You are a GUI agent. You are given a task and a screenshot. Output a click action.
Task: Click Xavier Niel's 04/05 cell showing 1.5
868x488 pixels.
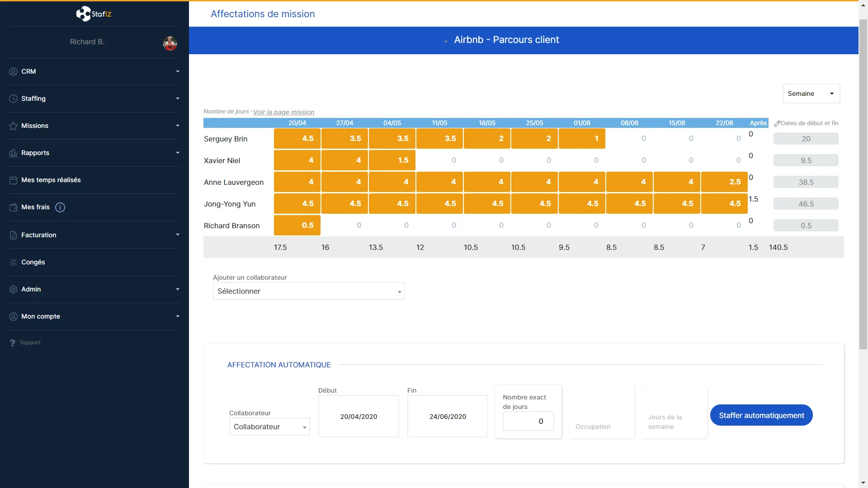click(x=392, y=160)
